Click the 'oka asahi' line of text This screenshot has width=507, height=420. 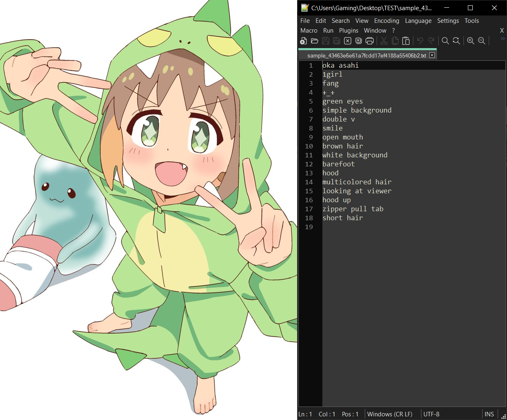pos(341,65)
